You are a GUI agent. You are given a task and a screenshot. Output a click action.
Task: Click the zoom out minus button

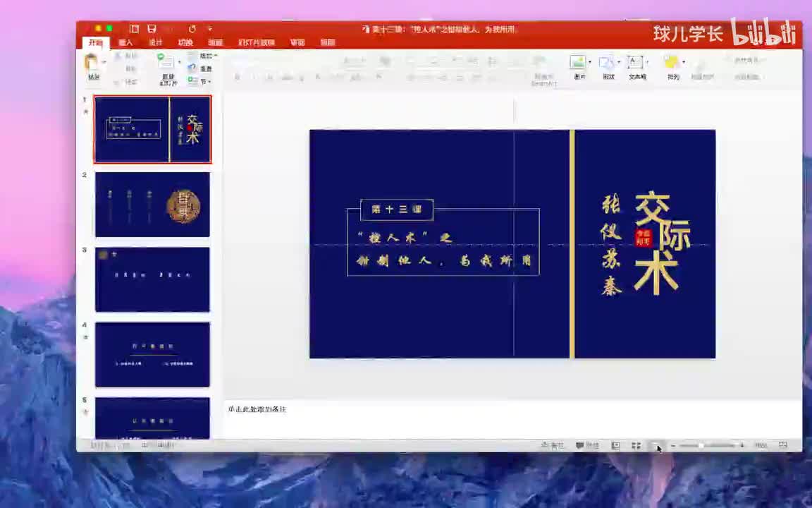click(673, 445)
